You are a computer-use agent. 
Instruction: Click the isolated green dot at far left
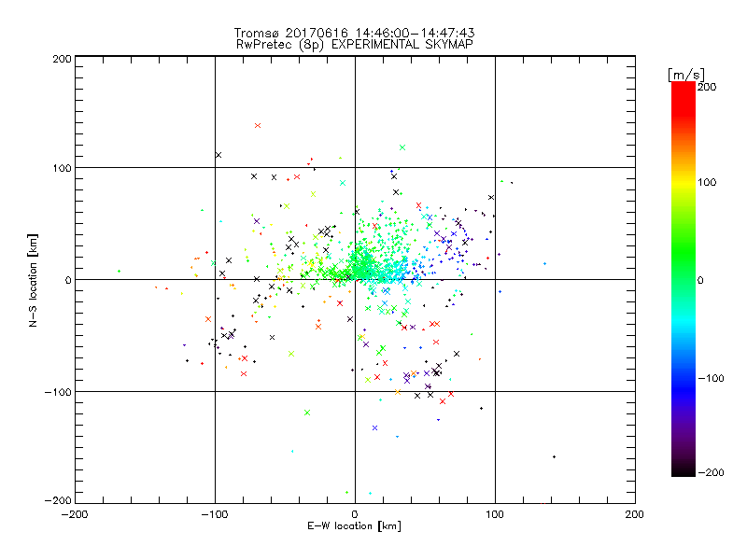[119, 271]
